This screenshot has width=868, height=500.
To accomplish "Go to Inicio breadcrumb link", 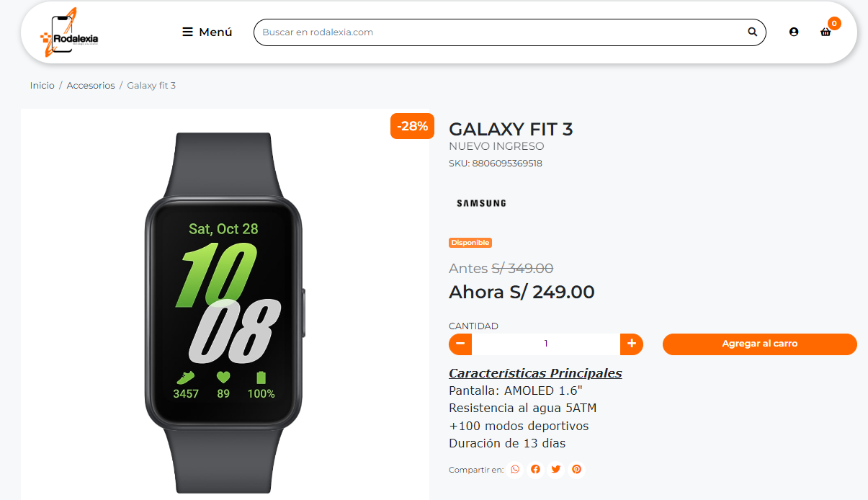I will [42, 86].
